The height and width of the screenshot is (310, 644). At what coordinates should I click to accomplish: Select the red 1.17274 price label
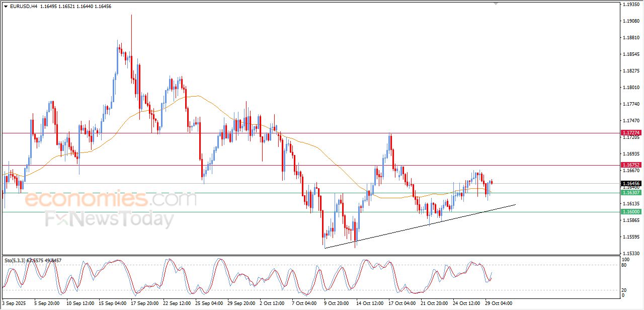coord(631,133)
